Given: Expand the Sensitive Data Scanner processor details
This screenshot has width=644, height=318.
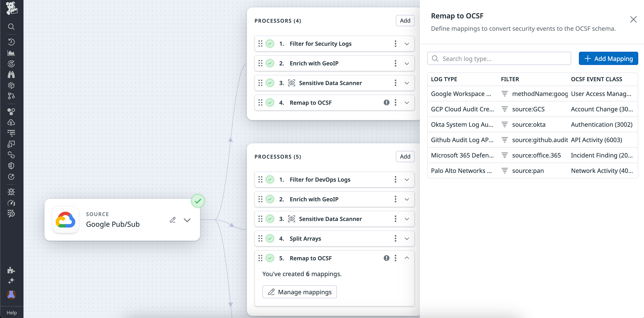Looking at the screenshot, I should [x=407, y=83].
